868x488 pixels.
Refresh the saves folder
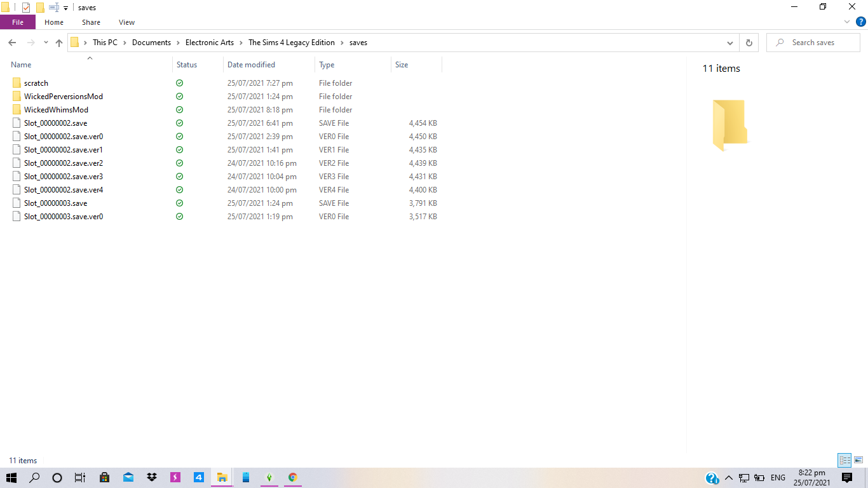[x=749, y=43]
